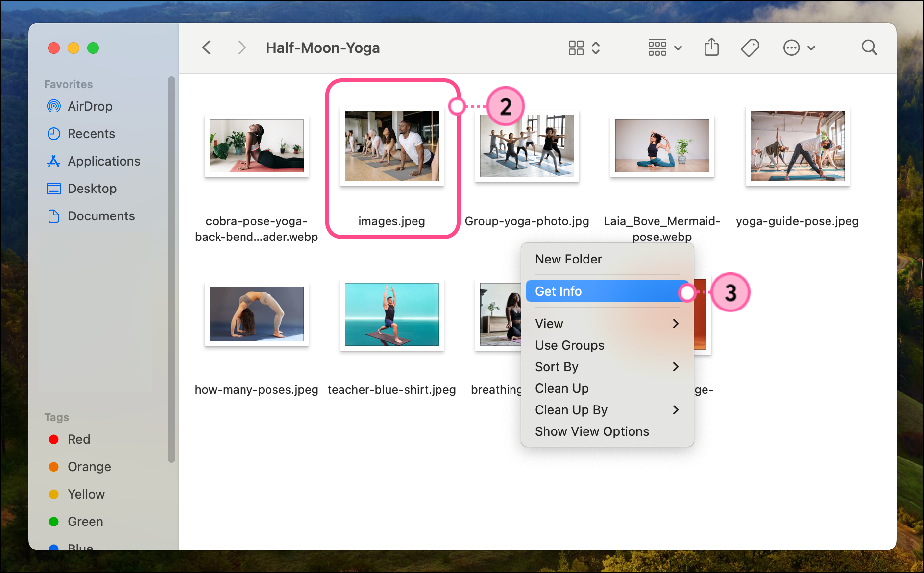This screenshot has height=573, width=924.
Task: Click the how-many-poses.jpeg file name
Action: [x=257, y=390]
